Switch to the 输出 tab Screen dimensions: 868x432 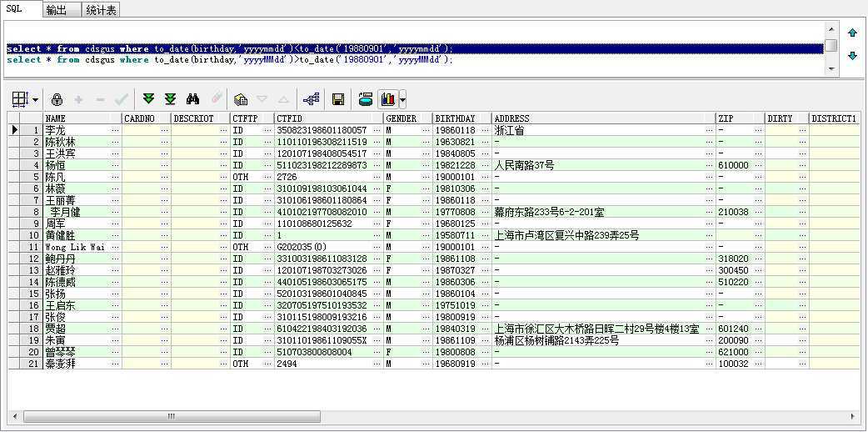[57, 10]
